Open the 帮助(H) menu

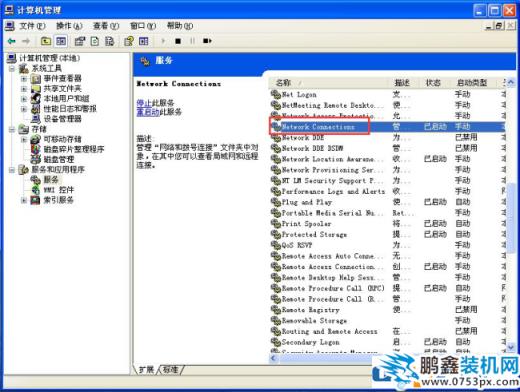[x=180, y=26]
